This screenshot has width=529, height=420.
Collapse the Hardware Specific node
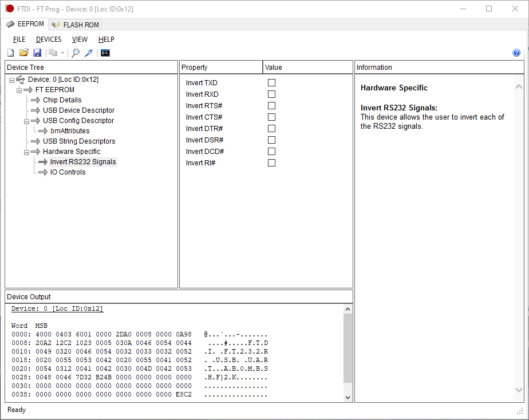pyautogui.click(x=27, y=152)
